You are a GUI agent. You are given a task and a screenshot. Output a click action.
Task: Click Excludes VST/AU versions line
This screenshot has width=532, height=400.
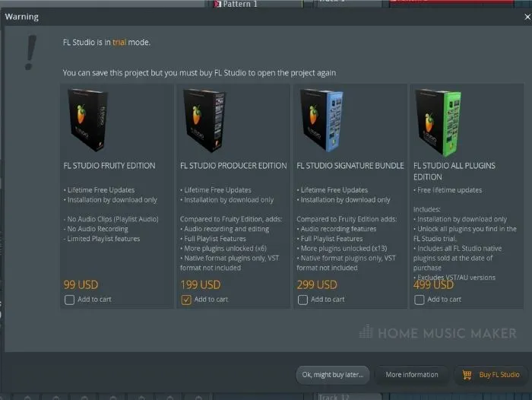coord(454,277)
